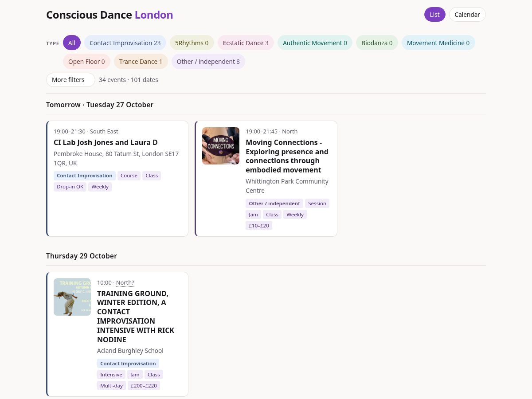Click the Intensive tag

point(111,375)
